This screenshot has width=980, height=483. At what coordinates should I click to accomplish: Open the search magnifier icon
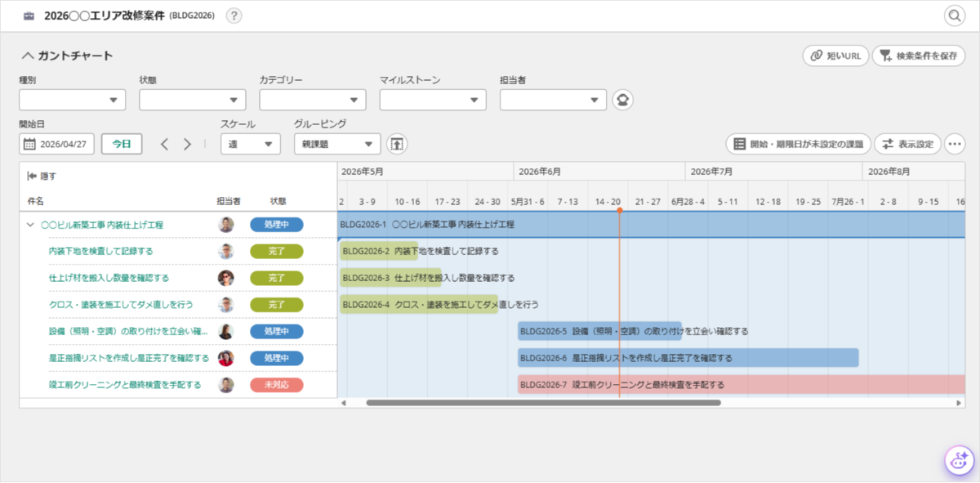[x=955, y=16]
